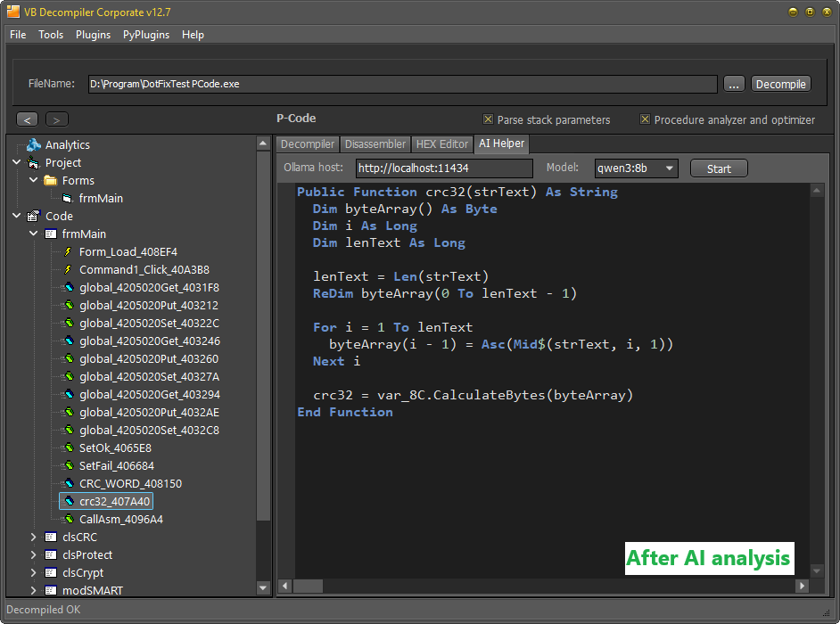Open the Analytics node icon

coord(34,144)
